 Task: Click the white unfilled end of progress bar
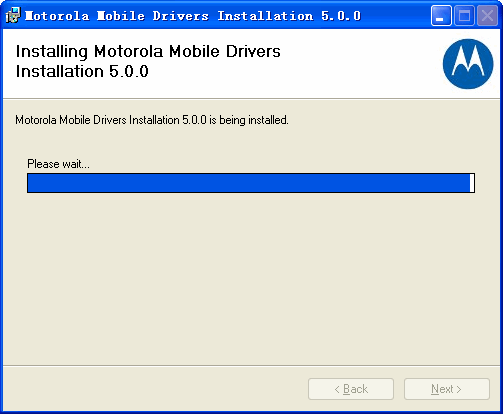coord(472,183)
